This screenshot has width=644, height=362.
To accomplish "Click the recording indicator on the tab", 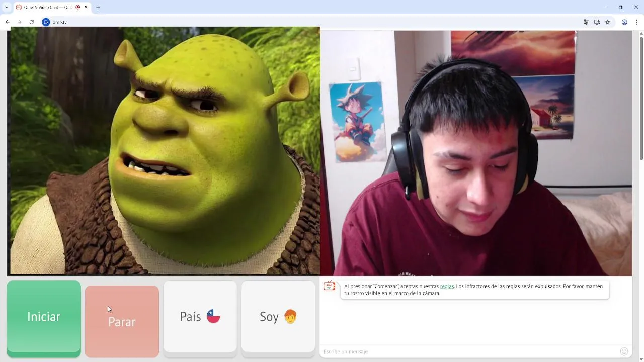I will [x=78, y=7].
